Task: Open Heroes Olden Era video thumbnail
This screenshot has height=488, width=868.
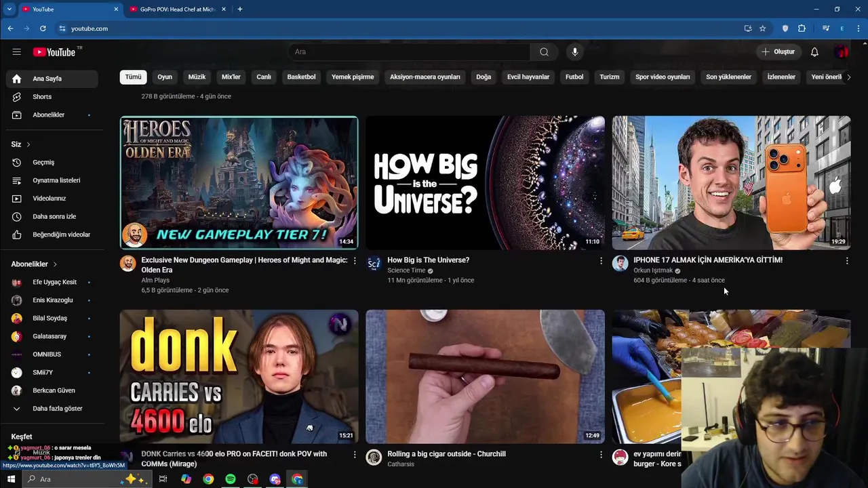Action: coord(239,183)
